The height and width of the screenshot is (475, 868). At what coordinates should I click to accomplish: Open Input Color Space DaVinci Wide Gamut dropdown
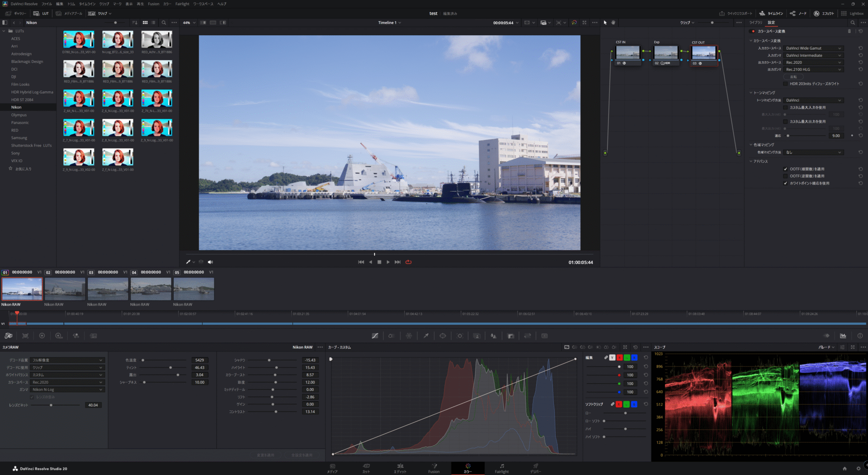coord(814,48)
